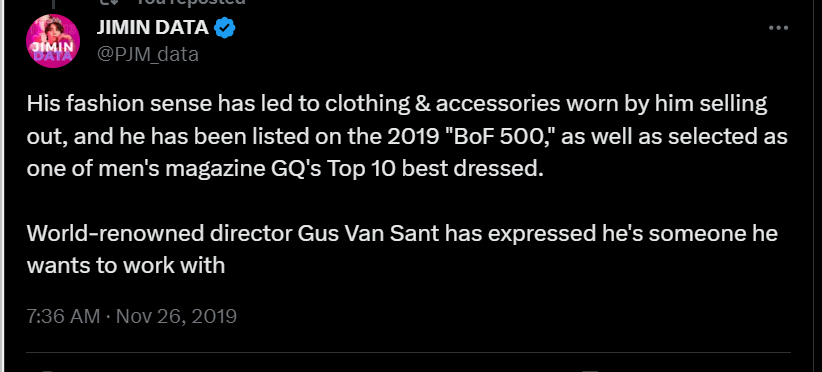Click the date 'Nov 26, 2019'
The width and height of the screenshot is (822, 372).
click(176, 316)
